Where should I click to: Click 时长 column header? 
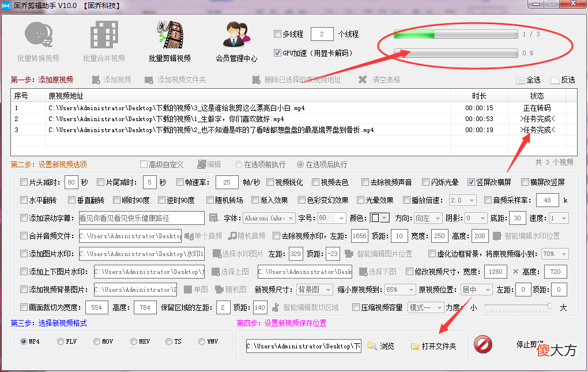point(479,96)
